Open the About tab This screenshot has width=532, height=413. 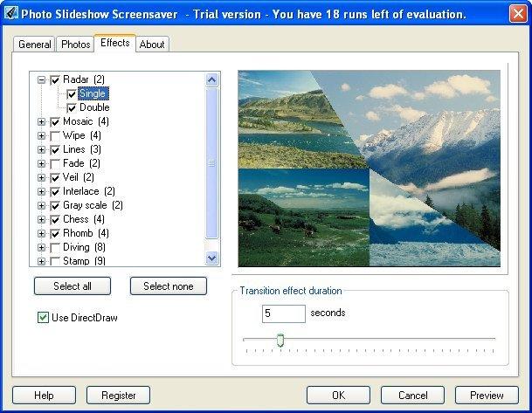coord(152,45)
